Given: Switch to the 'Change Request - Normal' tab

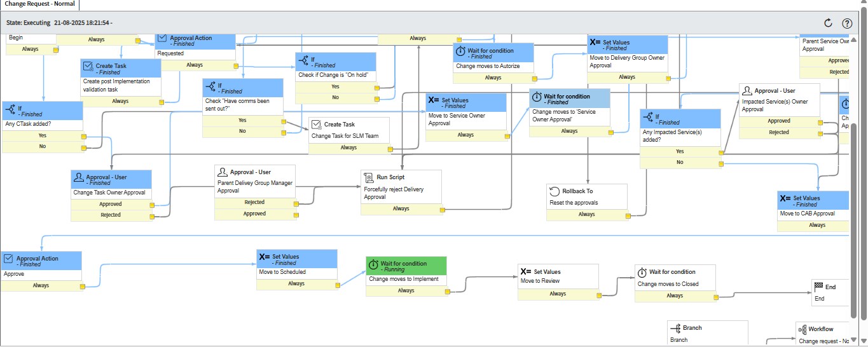Looking at the screenshot, I should click(x=39, y=4).
